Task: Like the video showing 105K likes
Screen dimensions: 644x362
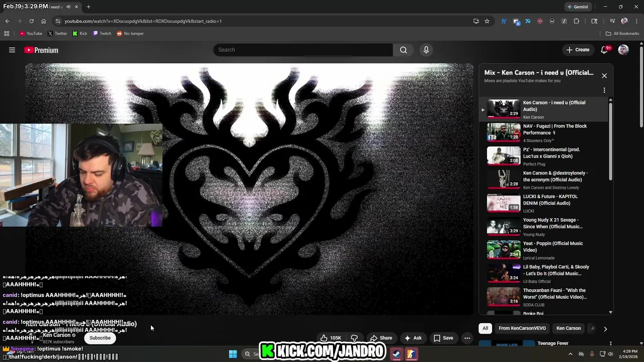Action: click(x=331, y=338)
